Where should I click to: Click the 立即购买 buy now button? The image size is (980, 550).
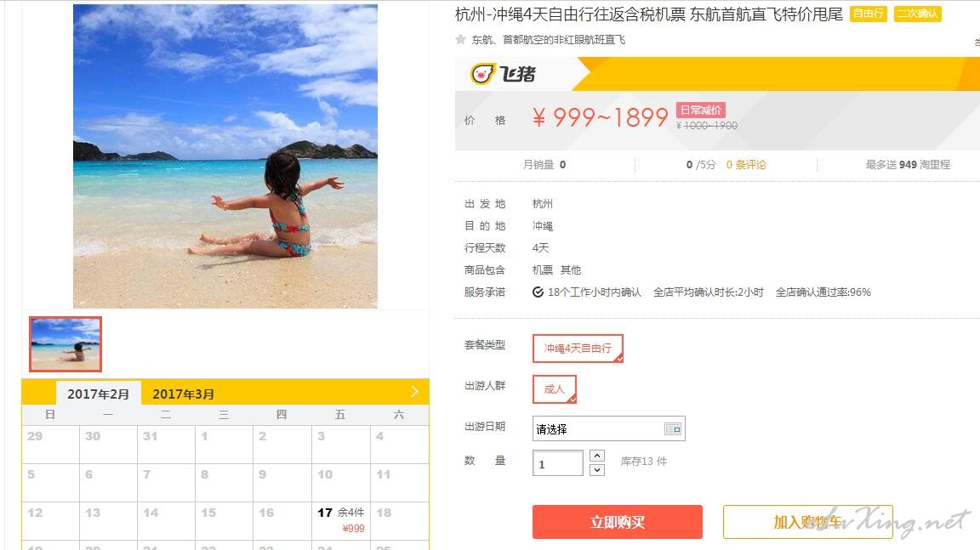point(618,522)
